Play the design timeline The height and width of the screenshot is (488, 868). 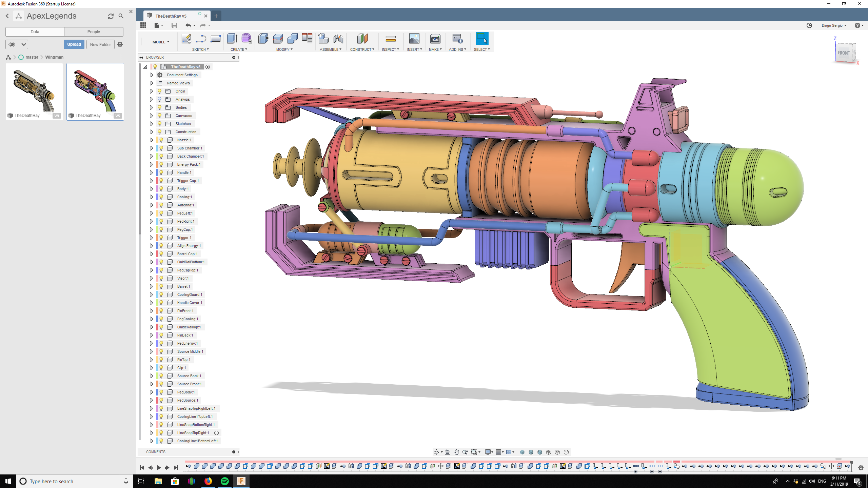(159, 468)
